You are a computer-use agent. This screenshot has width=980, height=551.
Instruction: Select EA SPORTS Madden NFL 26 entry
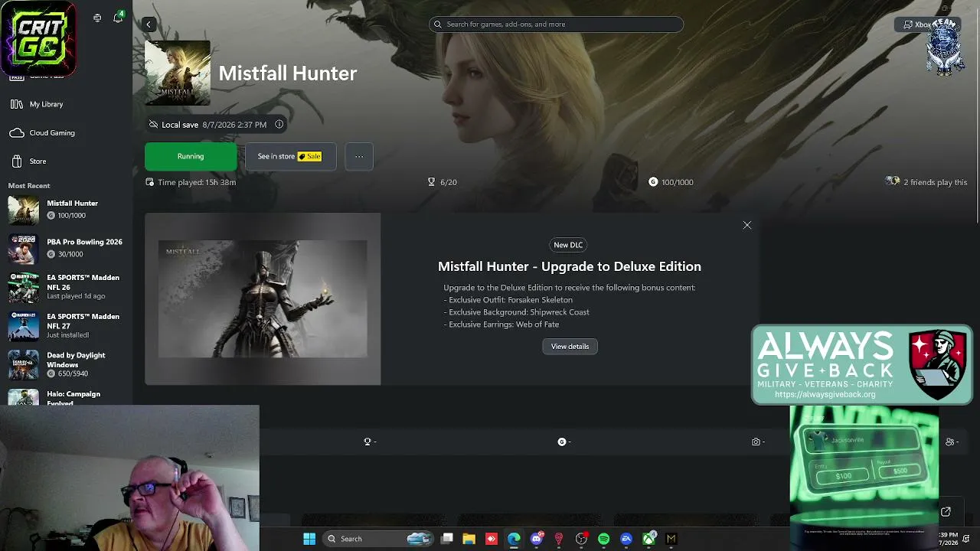tap(66, 287)
